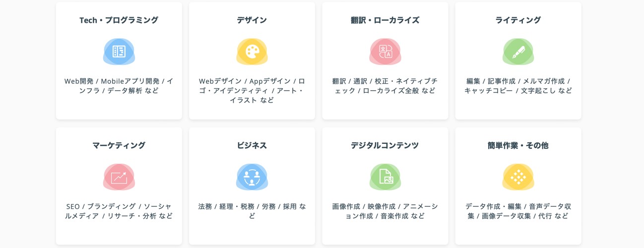Click the SEO / ブランディング description text

click(x=119, y=211)
